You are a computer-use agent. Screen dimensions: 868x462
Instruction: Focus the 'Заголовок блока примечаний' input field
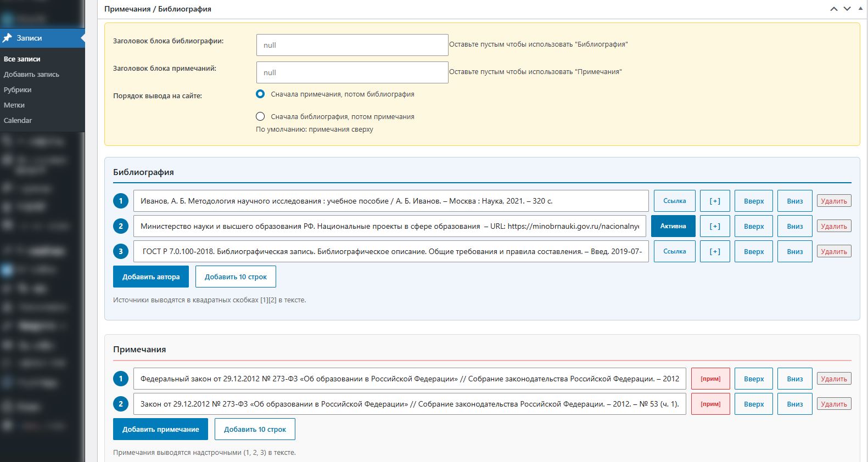point(352,72)
